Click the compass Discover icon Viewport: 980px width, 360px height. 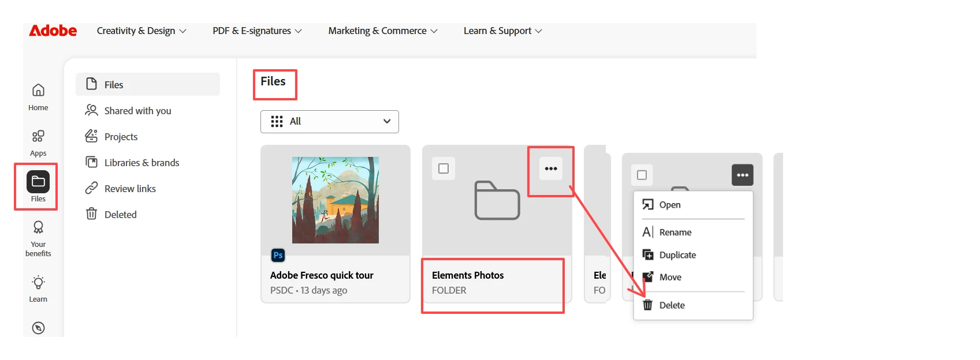[x=38, y=328]
